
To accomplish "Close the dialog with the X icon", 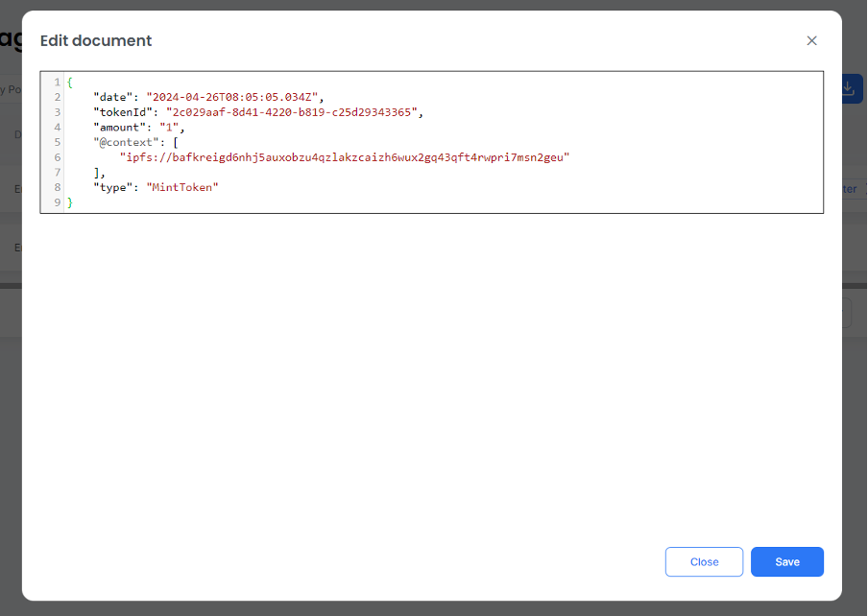I will (x=811, y=40).
